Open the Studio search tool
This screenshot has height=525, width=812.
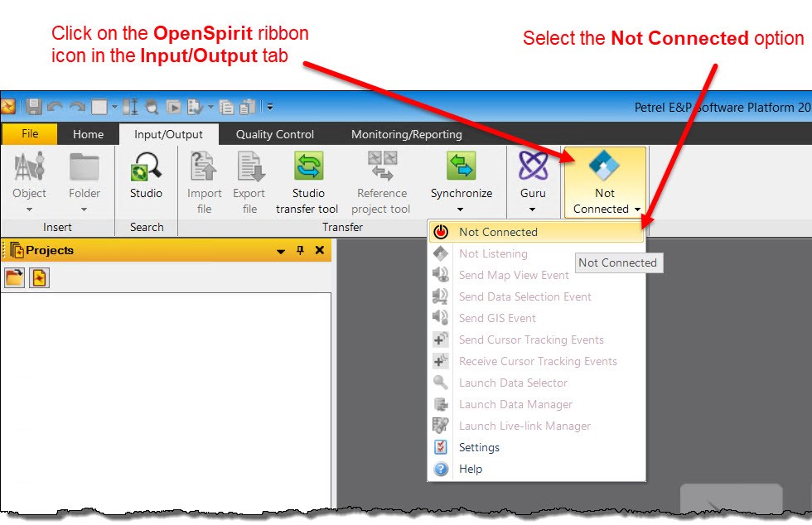point(146,176)
